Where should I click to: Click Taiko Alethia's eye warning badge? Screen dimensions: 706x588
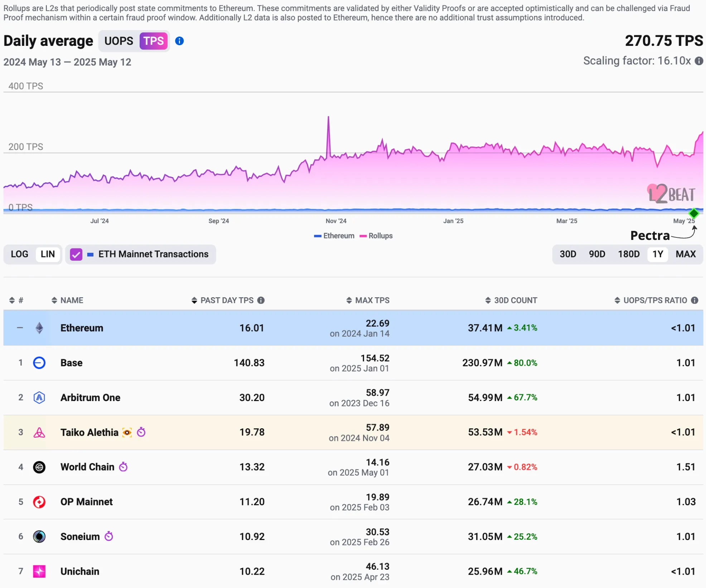(x=127, y=433)
